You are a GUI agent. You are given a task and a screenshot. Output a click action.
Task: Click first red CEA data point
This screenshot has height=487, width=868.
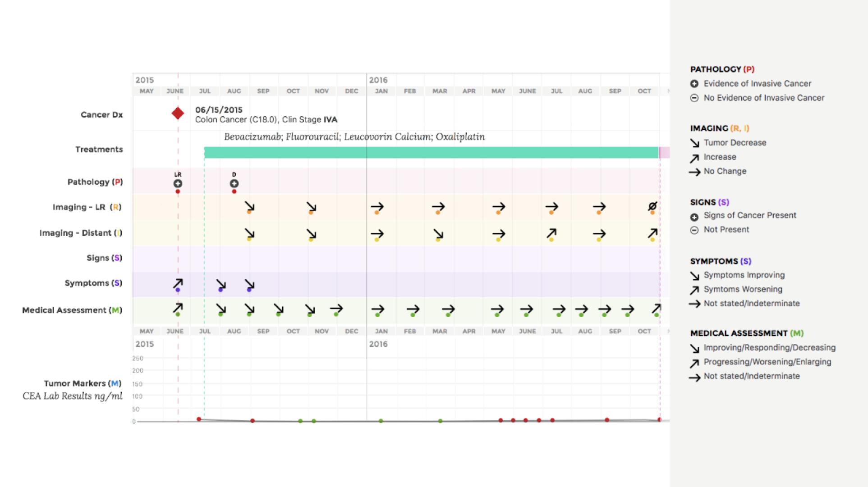pyautogui.click(x=199, y=419)
